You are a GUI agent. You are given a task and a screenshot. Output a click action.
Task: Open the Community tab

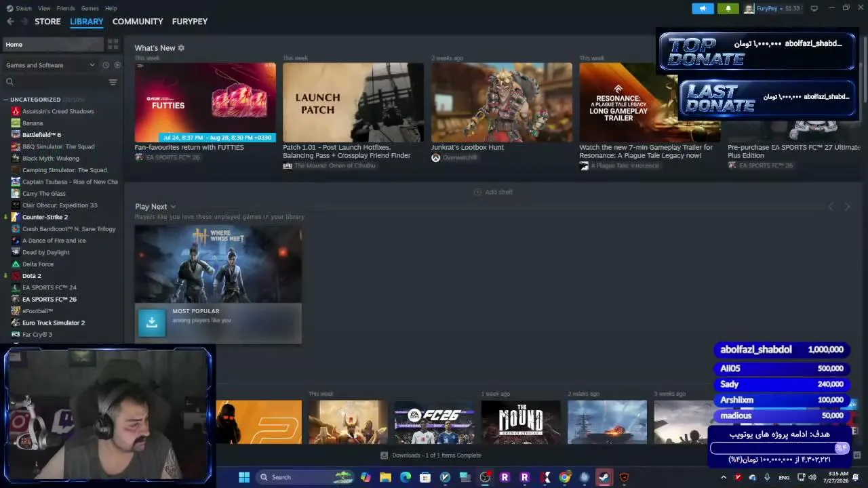138,22
